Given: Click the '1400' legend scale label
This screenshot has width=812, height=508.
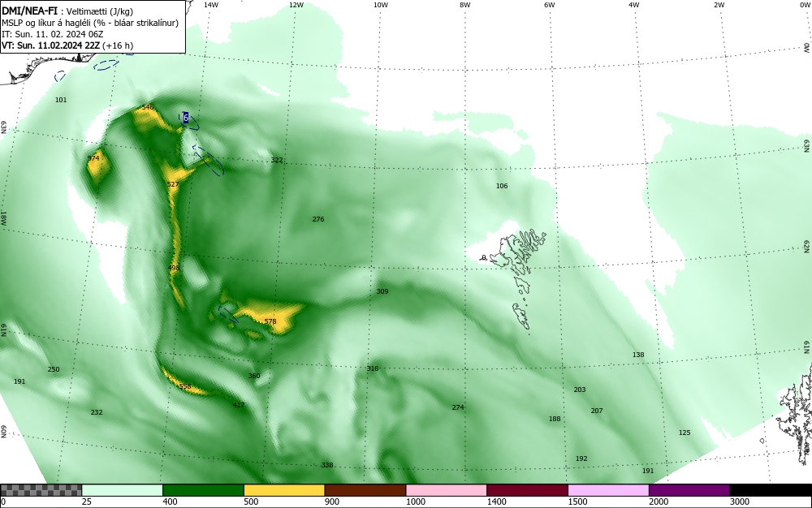Looking at the screenshot, I should coord(496,502).
